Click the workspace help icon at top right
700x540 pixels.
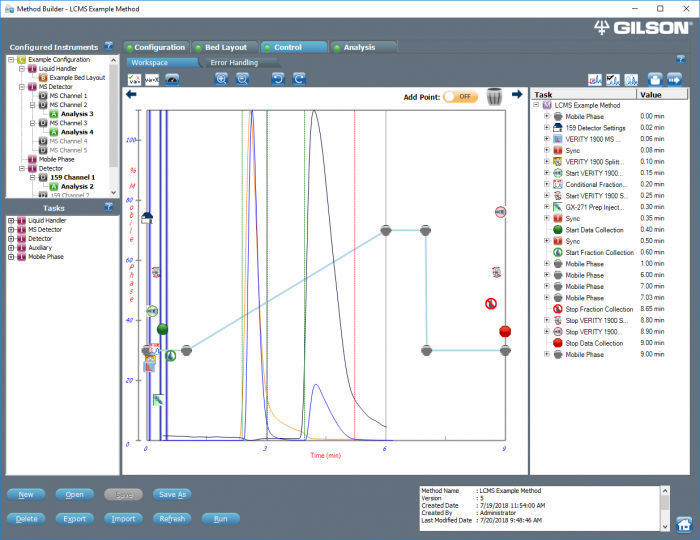click(681, 59)
